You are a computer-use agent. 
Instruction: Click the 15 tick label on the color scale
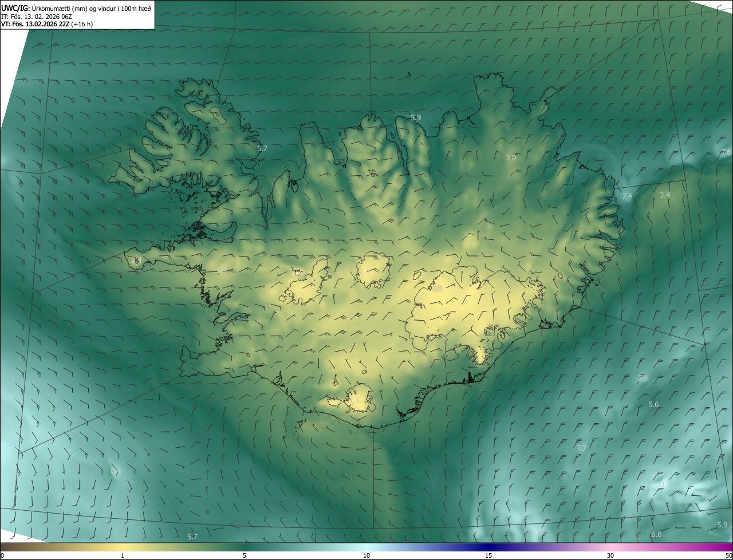(x=488, y=555)
